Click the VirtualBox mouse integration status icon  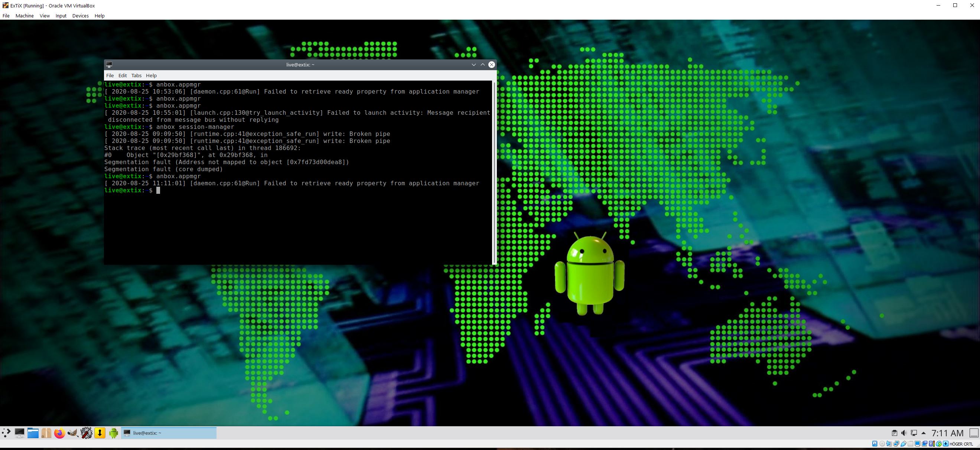coord(939,444)
